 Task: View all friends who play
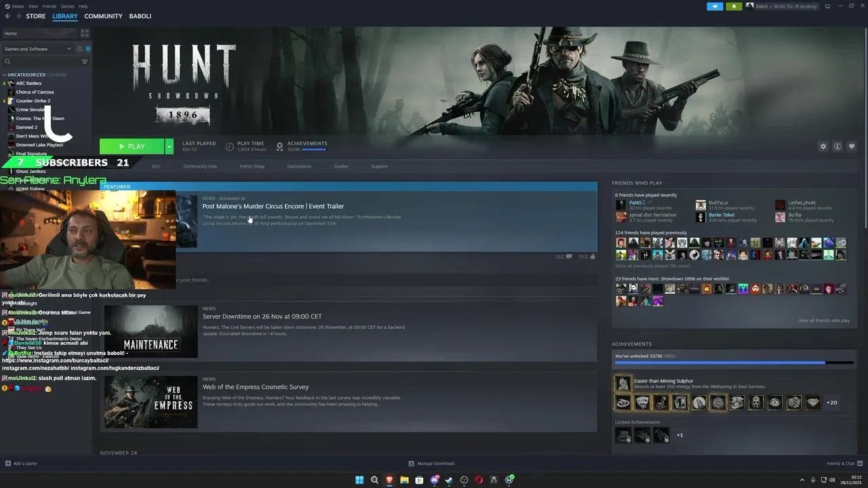[824, 321]
